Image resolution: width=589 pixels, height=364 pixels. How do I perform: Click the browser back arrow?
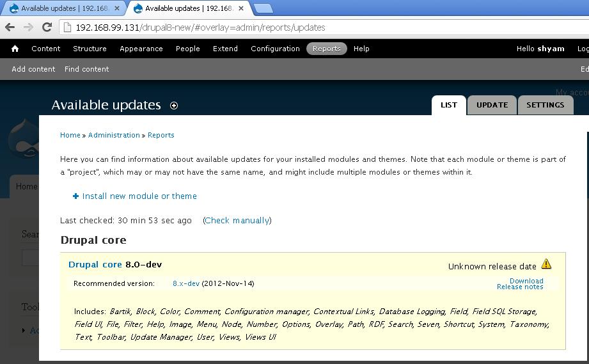click(x=10, y=27)
